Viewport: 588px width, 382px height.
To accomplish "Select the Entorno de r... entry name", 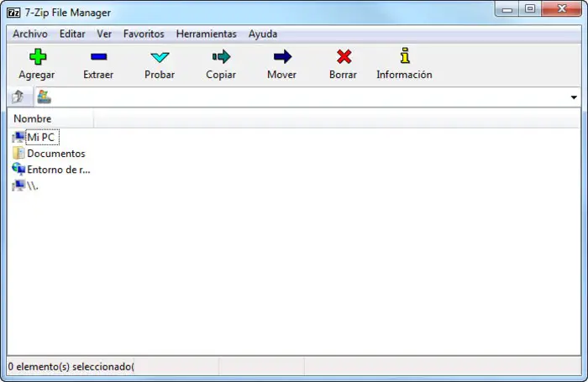I will (59, 170).
